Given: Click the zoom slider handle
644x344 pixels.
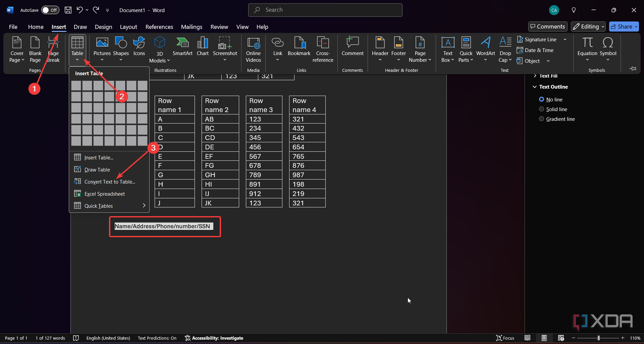Looking at the screenshot, I should pos(598,338).
